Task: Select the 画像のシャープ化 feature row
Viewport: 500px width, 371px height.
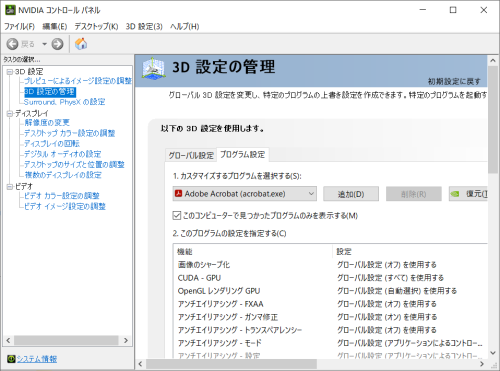Action: click(330, 265)
